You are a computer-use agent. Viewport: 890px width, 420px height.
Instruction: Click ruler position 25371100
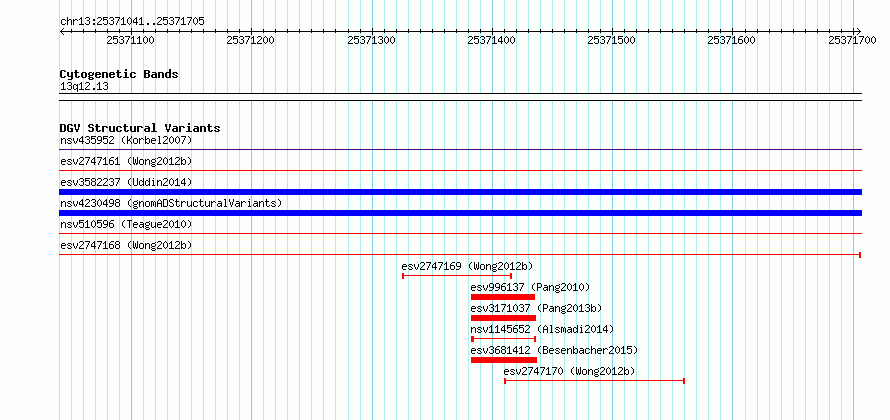coord(130,40)
